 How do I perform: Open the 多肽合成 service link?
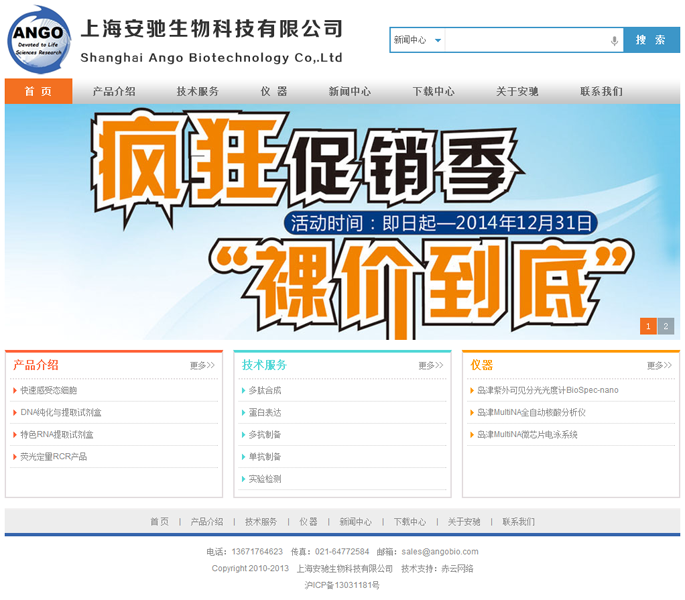[x=265, y=390]
